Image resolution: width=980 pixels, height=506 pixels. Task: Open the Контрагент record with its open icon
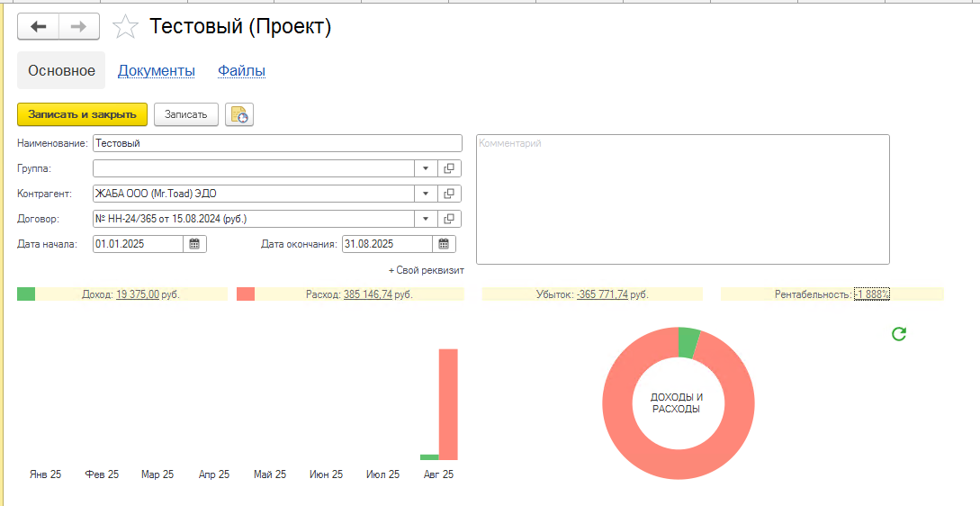(449, 194)
